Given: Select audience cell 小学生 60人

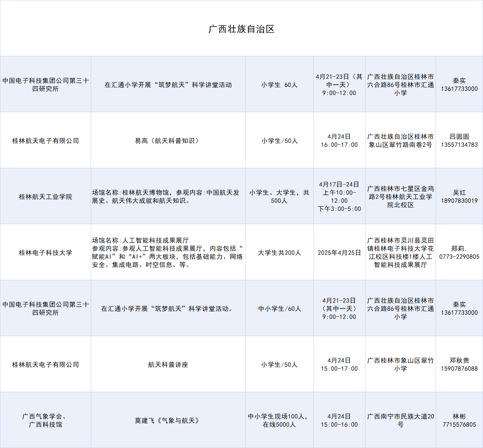Looking at the screenshot, I should 279,84.
